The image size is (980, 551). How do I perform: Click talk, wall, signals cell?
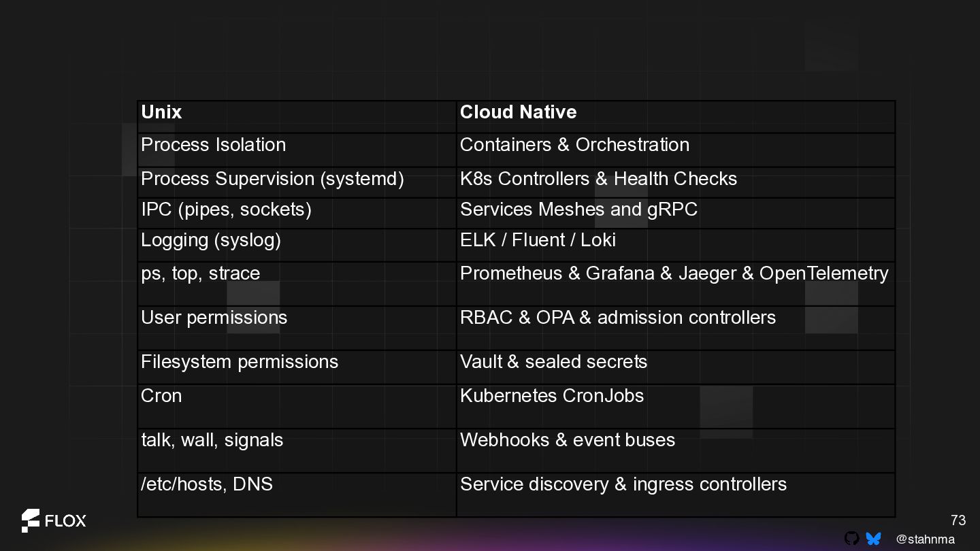pyautogui.click(x=297, y=450)
